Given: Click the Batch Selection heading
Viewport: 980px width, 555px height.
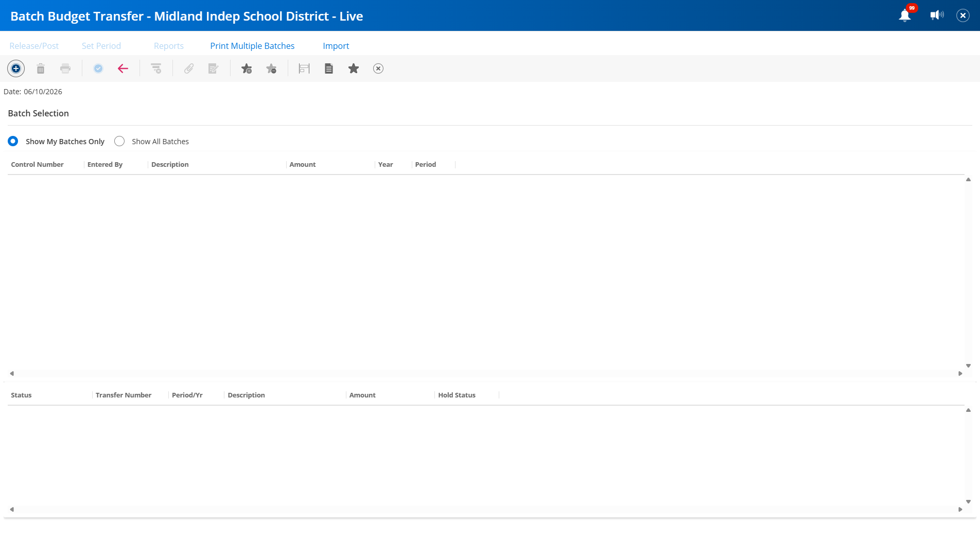Looking at the screenshot, I should point(39,113).
